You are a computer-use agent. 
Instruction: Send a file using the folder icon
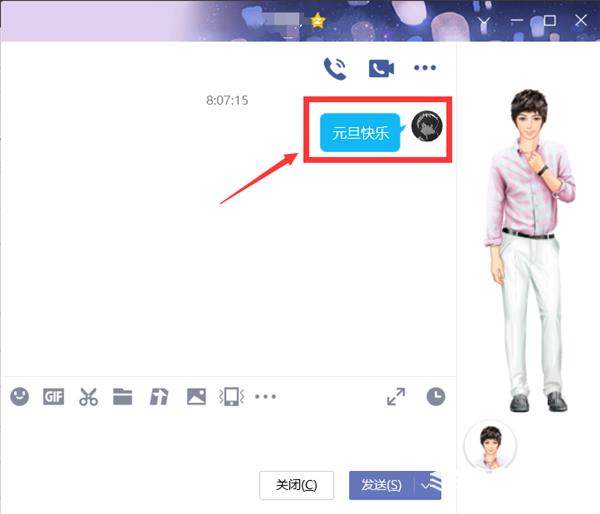pyautogui.click(x=123, y=397)
